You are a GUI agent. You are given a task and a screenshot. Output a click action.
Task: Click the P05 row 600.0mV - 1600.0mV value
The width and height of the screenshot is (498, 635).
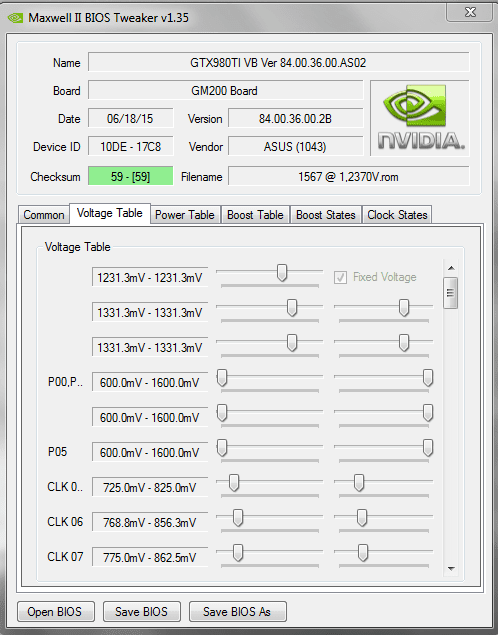[150, 452]
